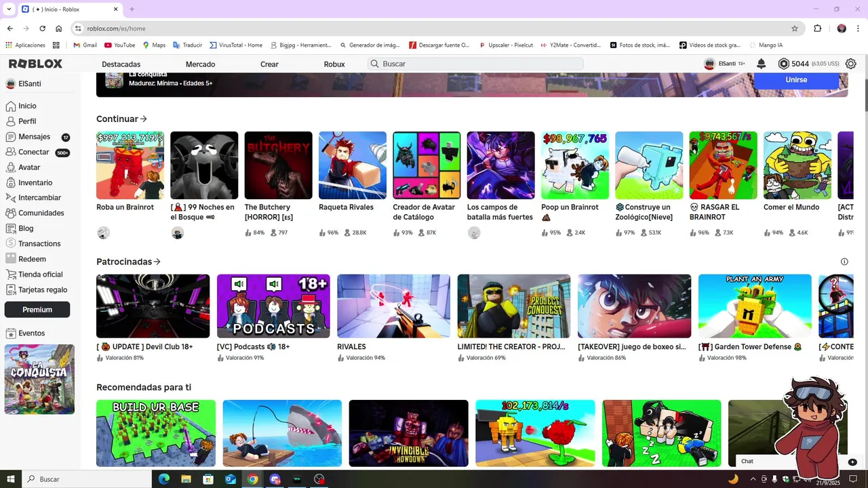
Task: Open the Build Ur Base recommended thumbnail
Action: coord(156,433)
